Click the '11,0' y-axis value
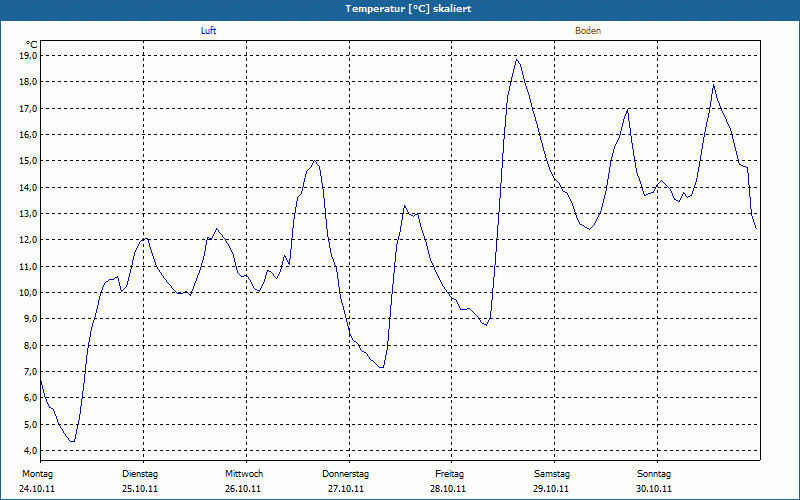 [x=29, y=266]
